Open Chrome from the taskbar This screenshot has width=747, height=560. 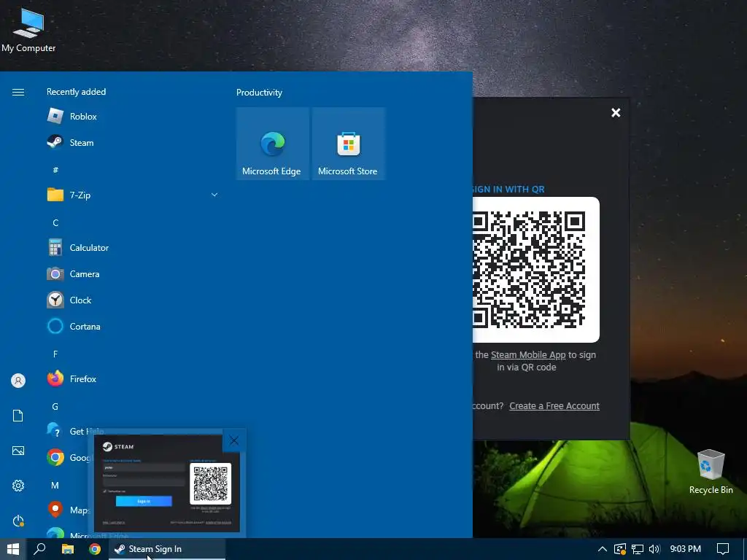[95, 549]
